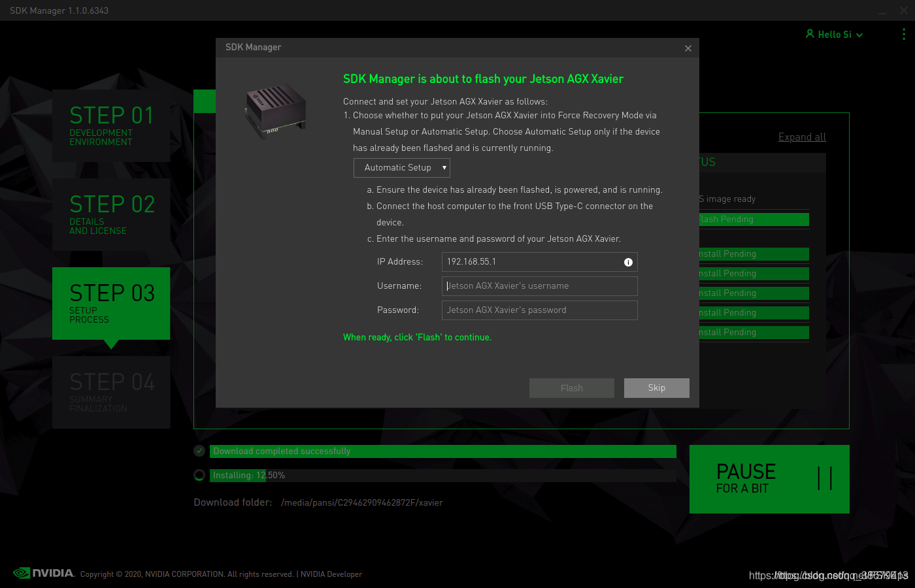The image size is (915, 588).
Task: Click 'When ready, click Flash to continue' text
Action: [x=417, y=337]
